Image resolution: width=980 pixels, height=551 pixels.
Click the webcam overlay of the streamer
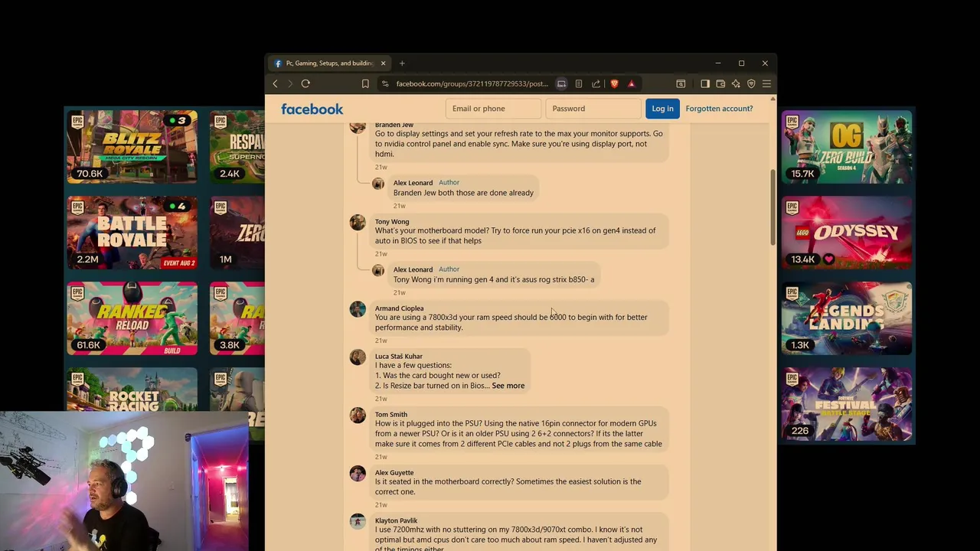pyautogui.click(x=125, y=481)
